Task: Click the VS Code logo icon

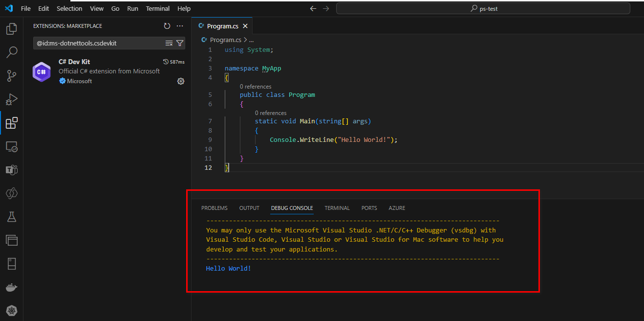Action: coord(8,8)
